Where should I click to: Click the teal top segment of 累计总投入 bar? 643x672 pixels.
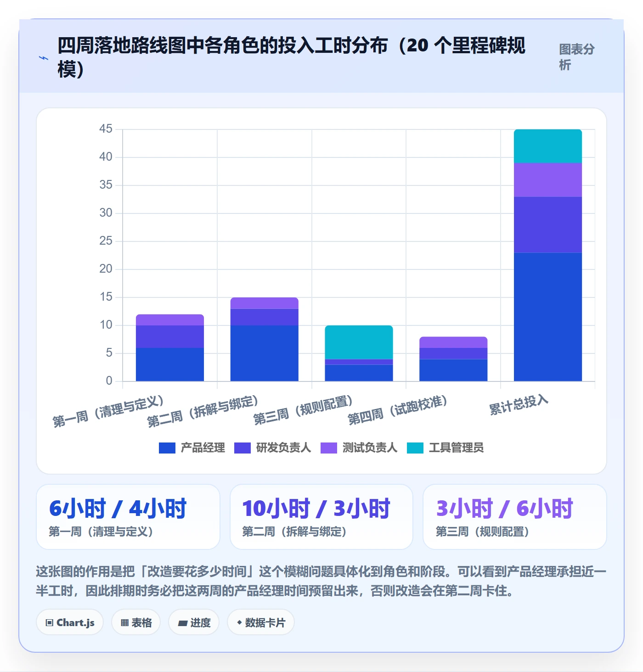coord(548,146)
